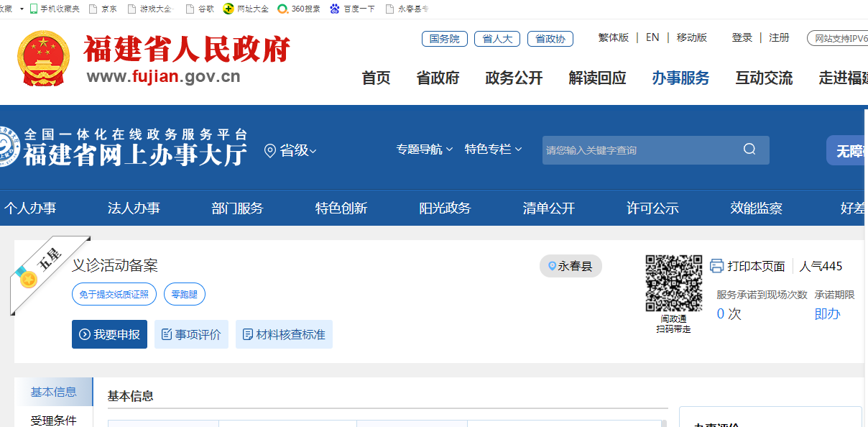Switch to the 基本信息 side tab
This screenshot has height=427, width=868.
(53, 392)
